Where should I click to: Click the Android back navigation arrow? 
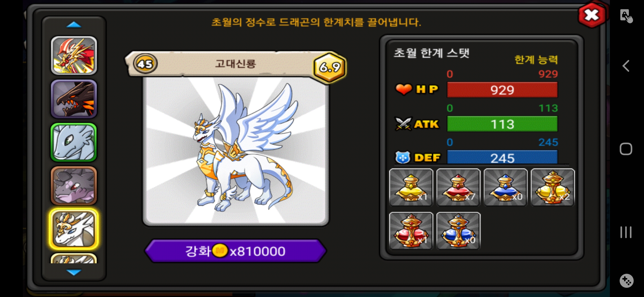coord(626,66)
